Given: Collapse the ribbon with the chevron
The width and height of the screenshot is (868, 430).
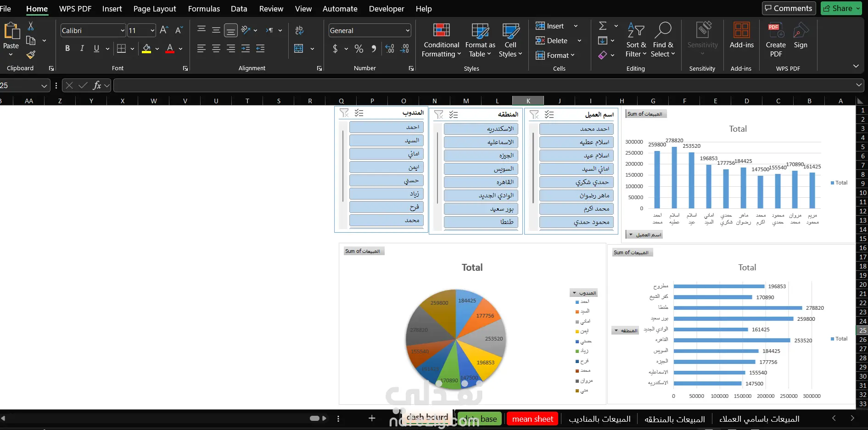Looking at the screenshot, I should (x=856, y=67).
